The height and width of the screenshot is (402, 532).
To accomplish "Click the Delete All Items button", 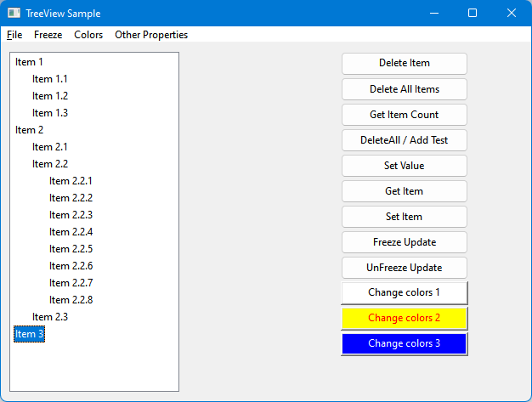I will pyautogui.click(x=404, y=89).
